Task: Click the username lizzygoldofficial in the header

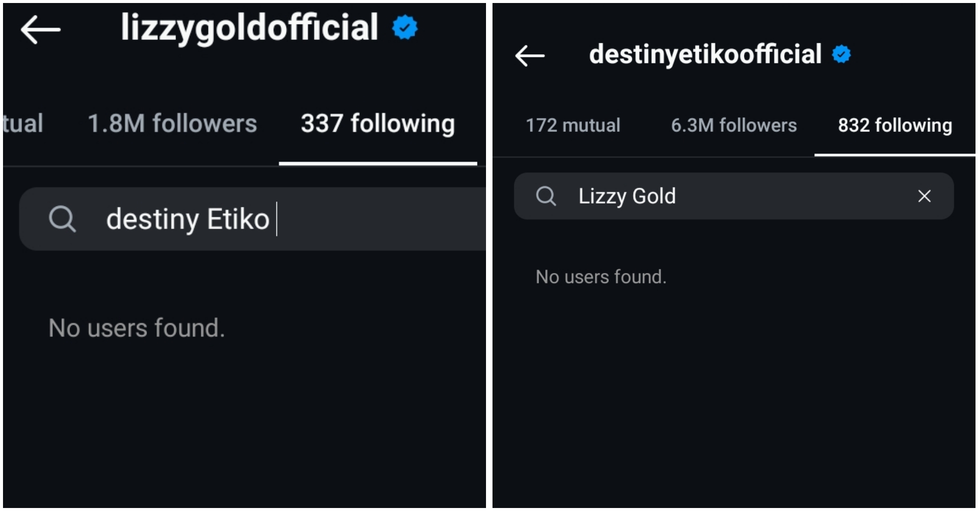Action: [x=249, y=27]
